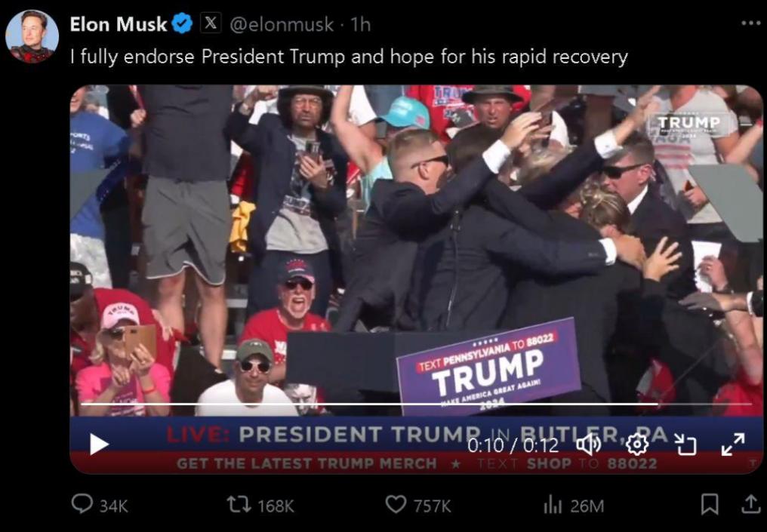
Task: Open the 1h timestamp permalink
Action: point(361,24)
